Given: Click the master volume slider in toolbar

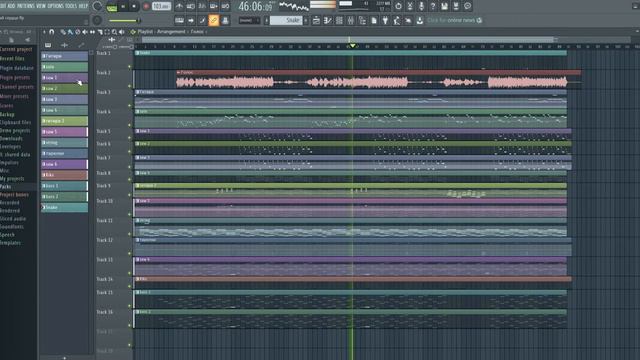Looking at the screenshot, I should pos(124,20).
